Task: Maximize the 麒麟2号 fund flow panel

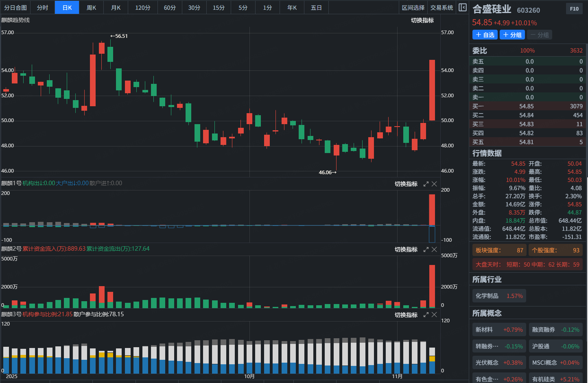Action: tap(426, 249)
